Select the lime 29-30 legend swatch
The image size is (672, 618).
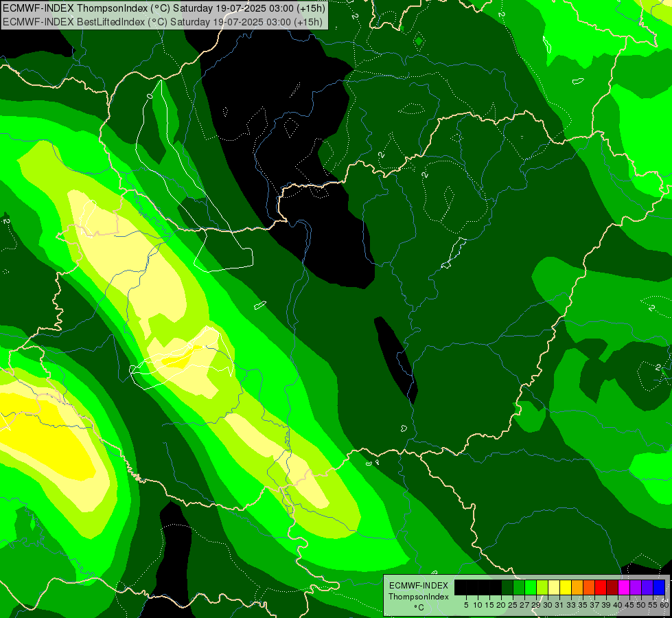click(x=542, y=587)
